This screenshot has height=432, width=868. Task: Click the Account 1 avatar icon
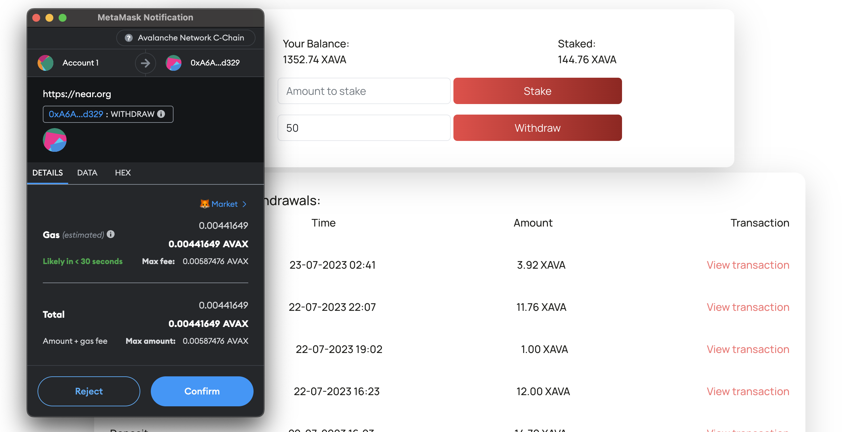coord(45,63)
